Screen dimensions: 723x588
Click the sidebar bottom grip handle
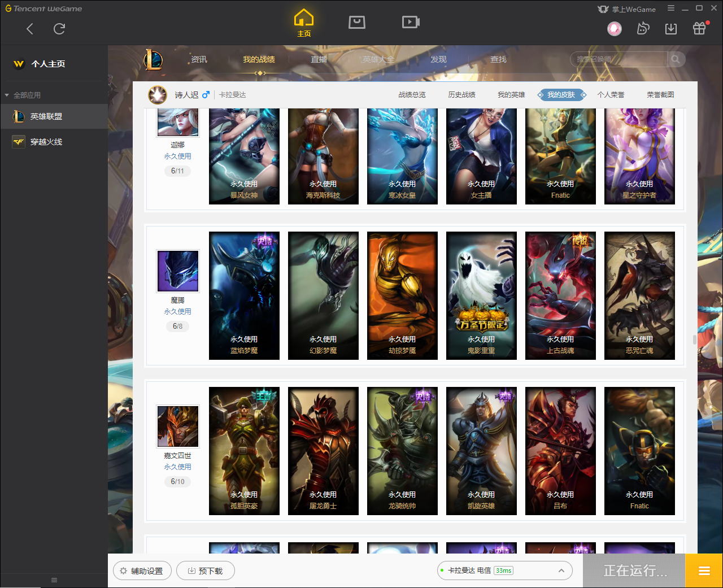coord(54,580)
